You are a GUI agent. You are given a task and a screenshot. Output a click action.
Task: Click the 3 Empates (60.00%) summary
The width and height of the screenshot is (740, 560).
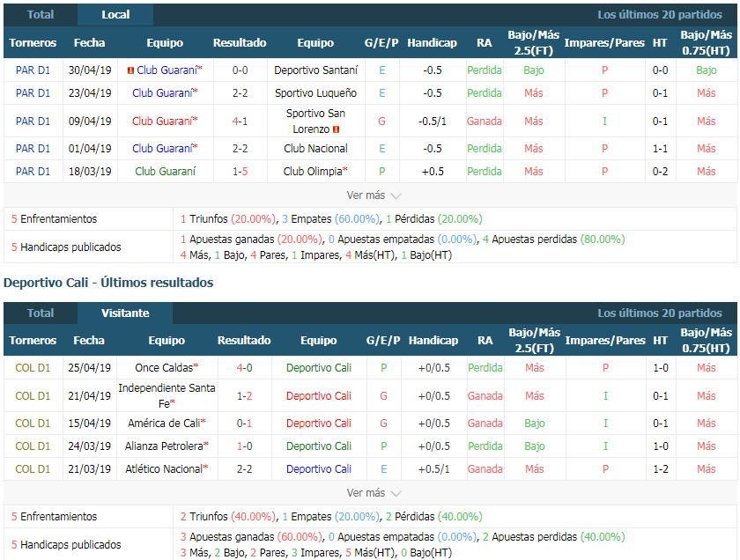[331, 219]
